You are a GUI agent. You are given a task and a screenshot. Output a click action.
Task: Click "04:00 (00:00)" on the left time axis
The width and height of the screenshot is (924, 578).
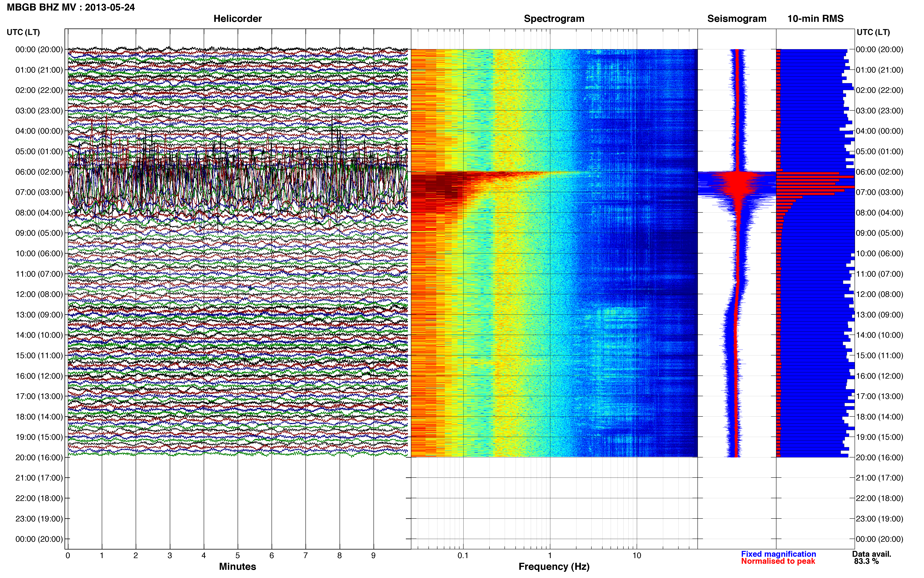pyautogui.click(x=39, y=131)
